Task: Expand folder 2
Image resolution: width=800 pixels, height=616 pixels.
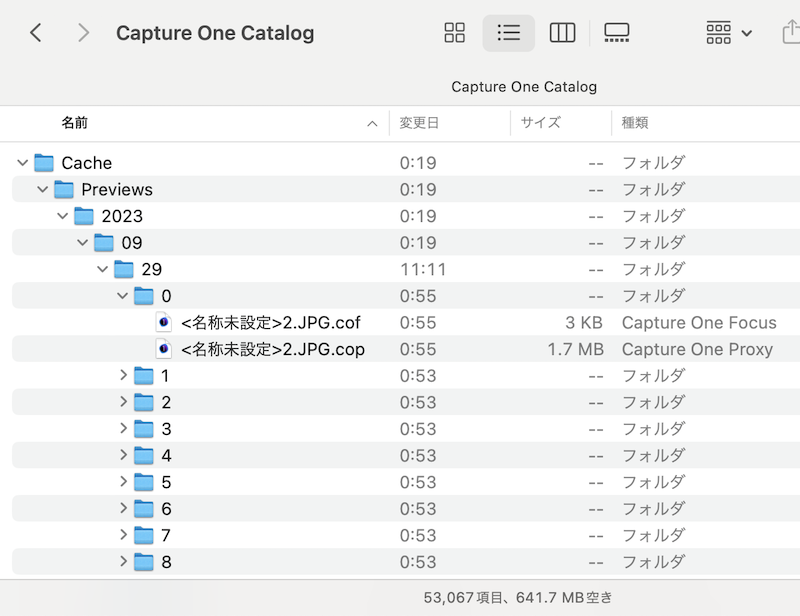Action: (x=123, y=402)
